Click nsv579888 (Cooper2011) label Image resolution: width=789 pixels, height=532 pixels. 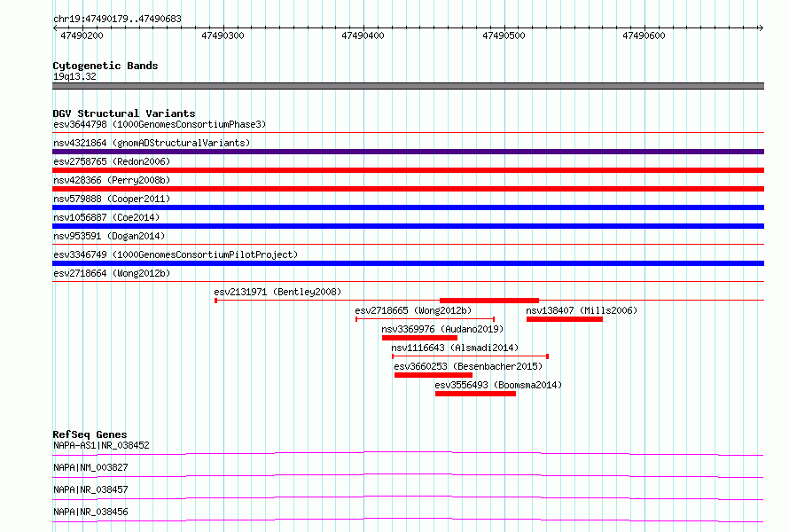click(112, 199)
